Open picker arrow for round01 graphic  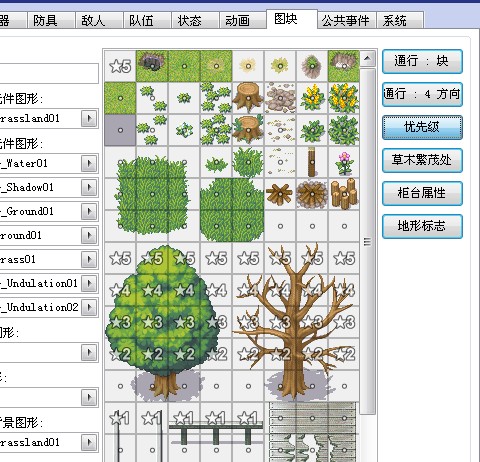89,236
